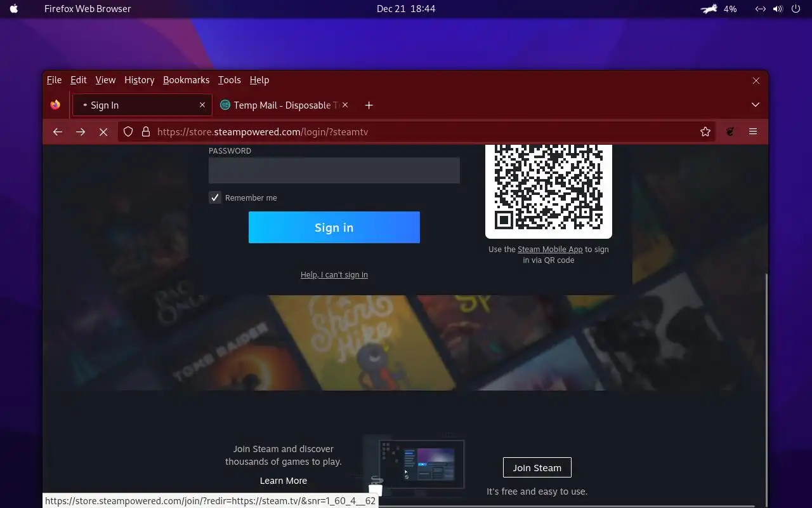Click the Firefox logo icon beside tabs

56,105
